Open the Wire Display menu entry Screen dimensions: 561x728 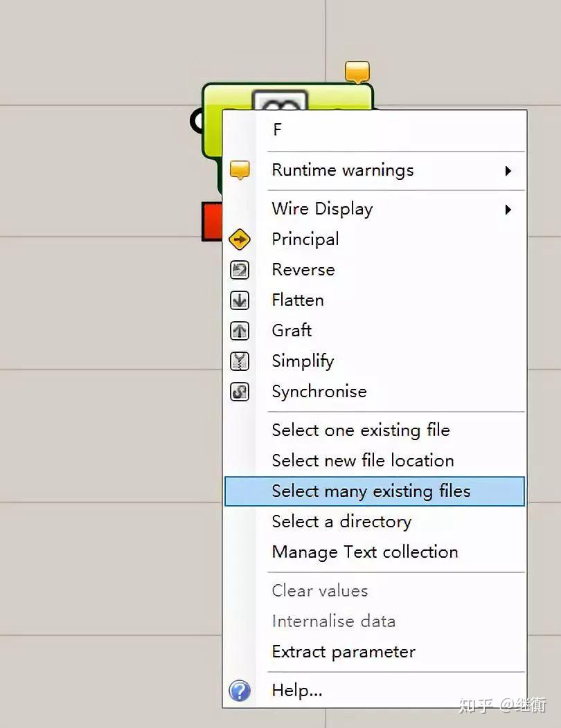point(323,209)
